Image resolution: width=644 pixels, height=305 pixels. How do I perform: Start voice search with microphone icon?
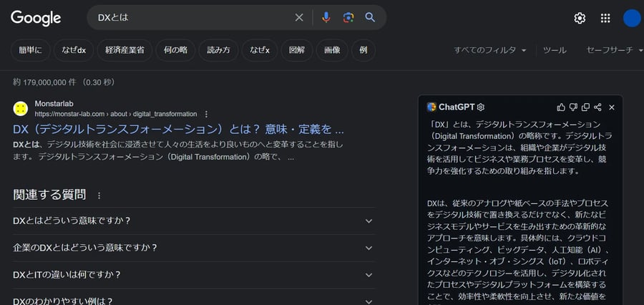tap(326, 17)
